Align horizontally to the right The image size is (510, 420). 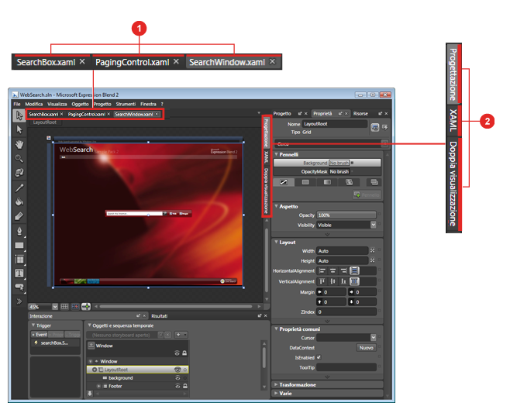343,270
